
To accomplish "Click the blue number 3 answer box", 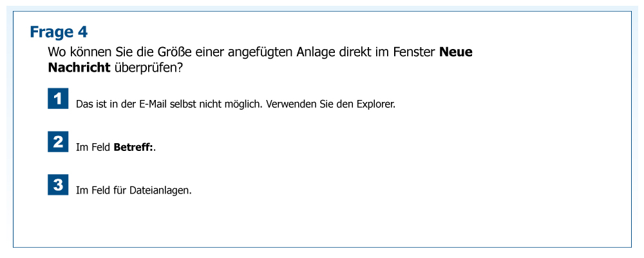I will coord(58,185).
